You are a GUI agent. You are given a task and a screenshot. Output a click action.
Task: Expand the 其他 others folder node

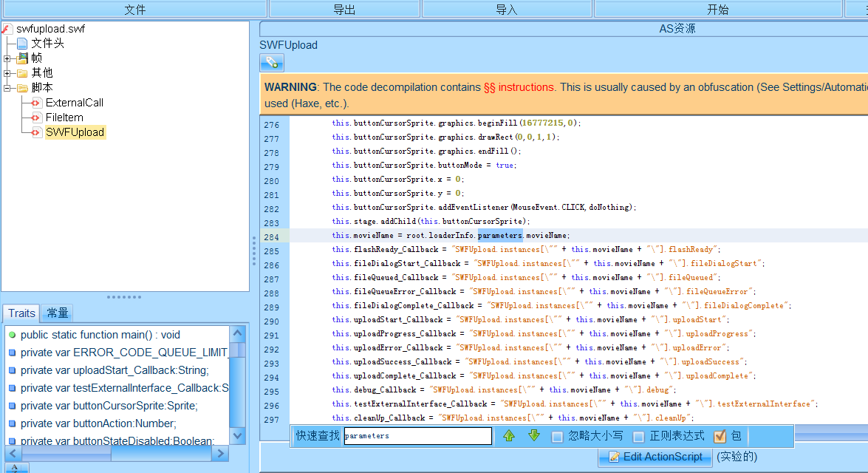7,73
